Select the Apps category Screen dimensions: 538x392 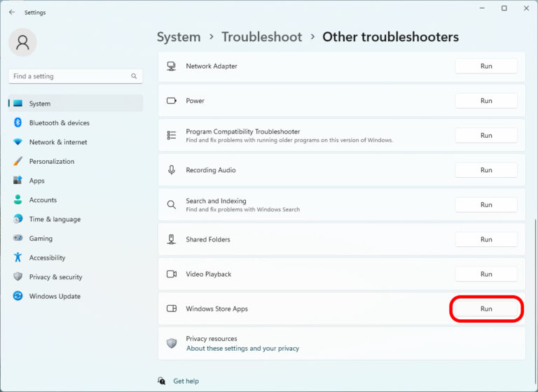click(76, 181)
